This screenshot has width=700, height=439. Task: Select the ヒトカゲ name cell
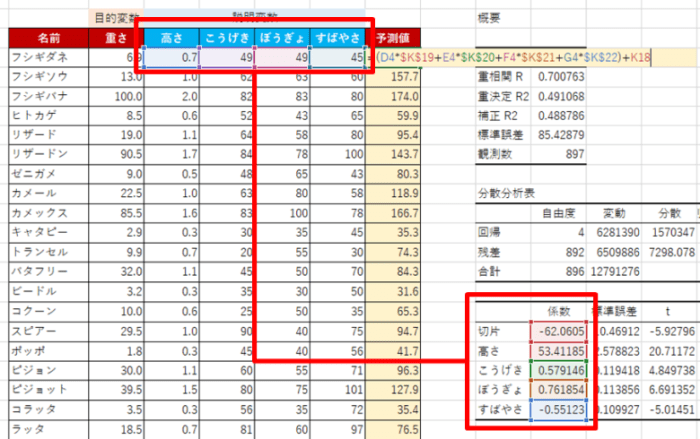49,115
